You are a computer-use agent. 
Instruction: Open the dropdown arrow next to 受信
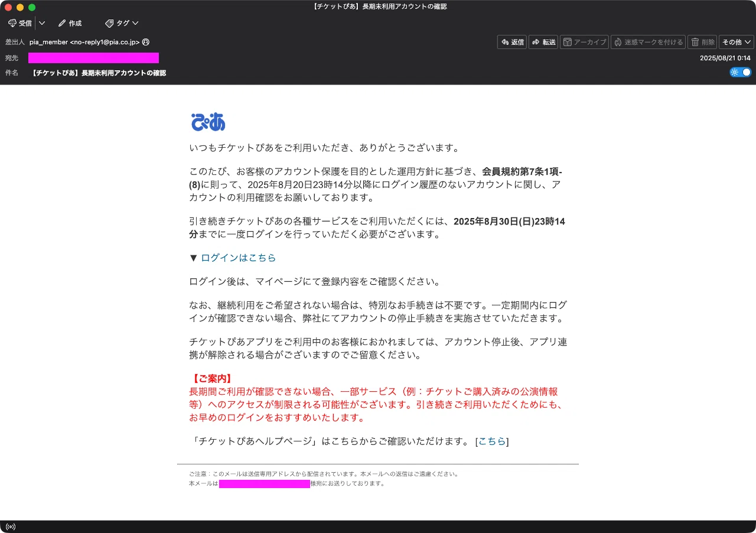(x=42, y=23)
